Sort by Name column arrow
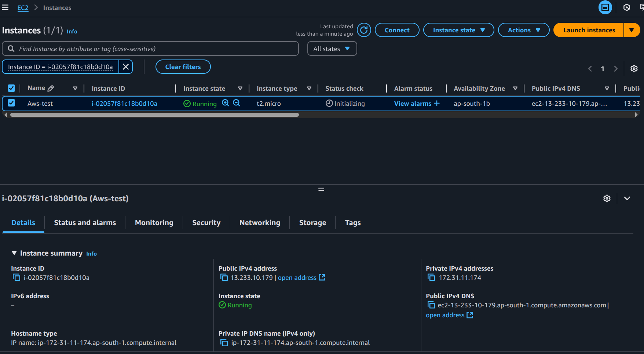644x354 pixels. (x=75, y=88)
